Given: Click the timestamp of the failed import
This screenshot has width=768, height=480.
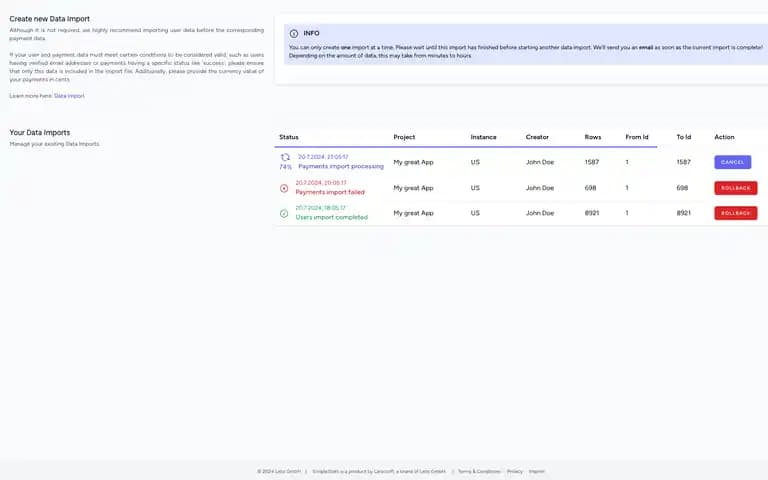Looking at the screenshot, I should tap(321, 183).
